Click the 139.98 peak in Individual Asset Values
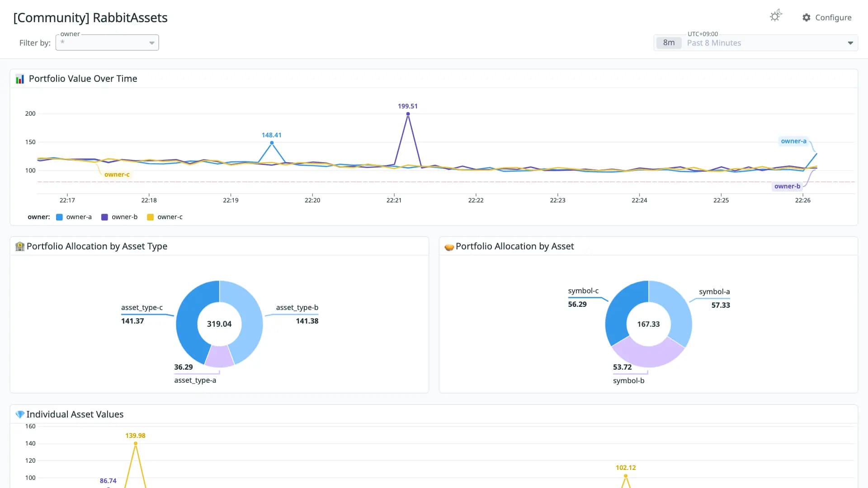The width and height of the screenshot is (868, 488). [136, 443]
